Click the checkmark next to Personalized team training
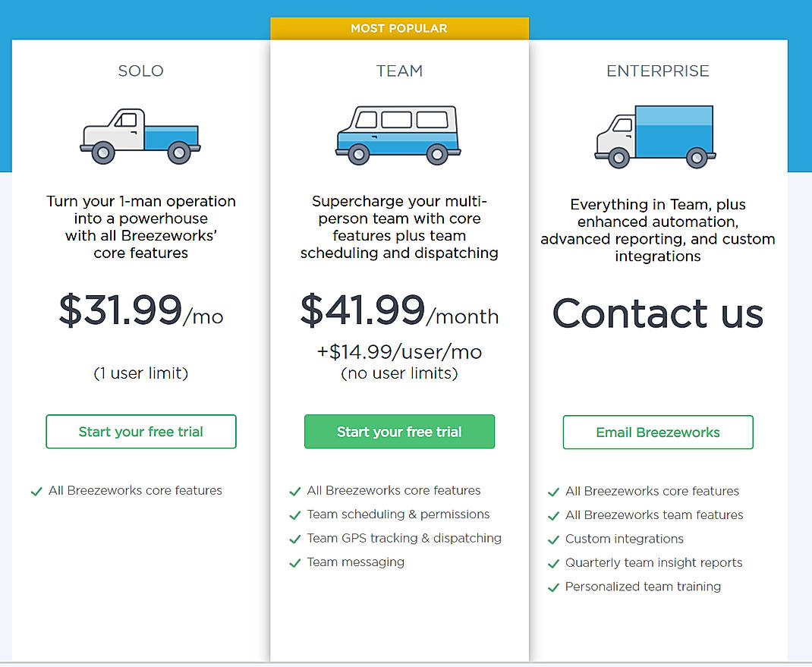The image size is (812, 667). [x=553, y=587]
